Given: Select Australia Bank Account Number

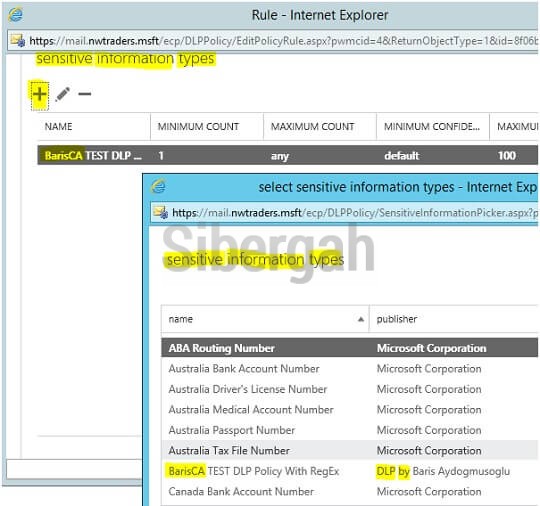Looking at the screenshot, I should (350, 369).
